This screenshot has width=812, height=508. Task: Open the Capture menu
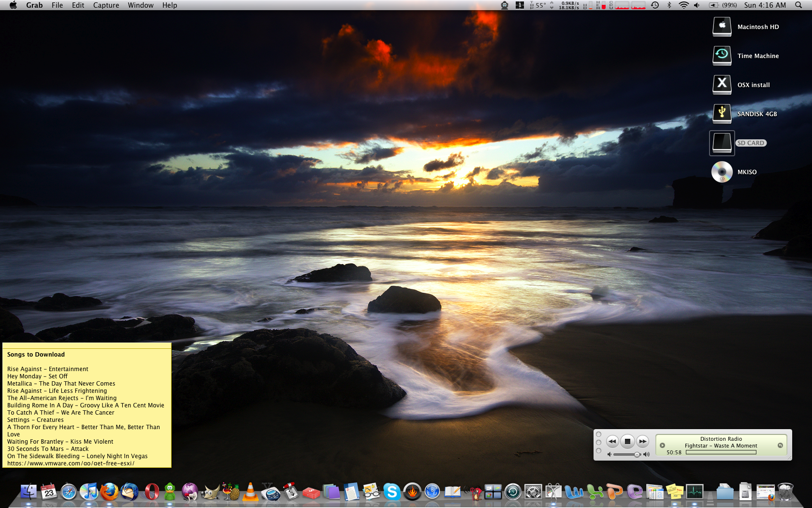coord(106,5)
